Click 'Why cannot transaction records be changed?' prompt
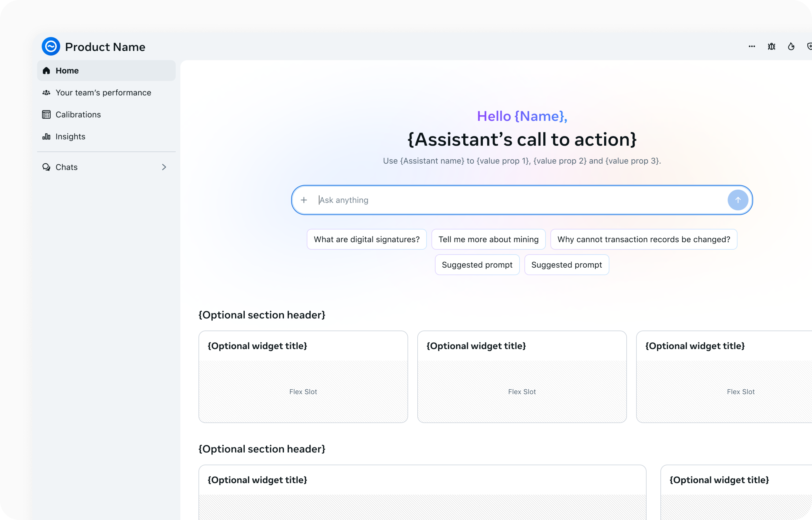Screen dimensions: 812x520 [x=644, y=239]
